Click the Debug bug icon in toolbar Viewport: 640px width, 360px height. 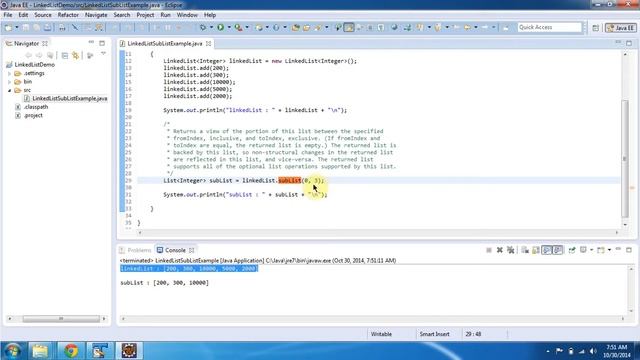202,27
